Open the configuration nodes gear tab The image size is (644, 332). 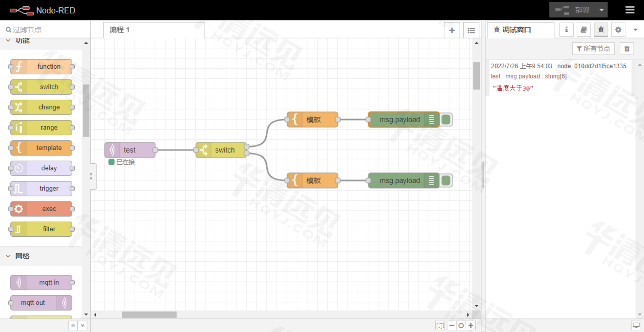(618, 30)
